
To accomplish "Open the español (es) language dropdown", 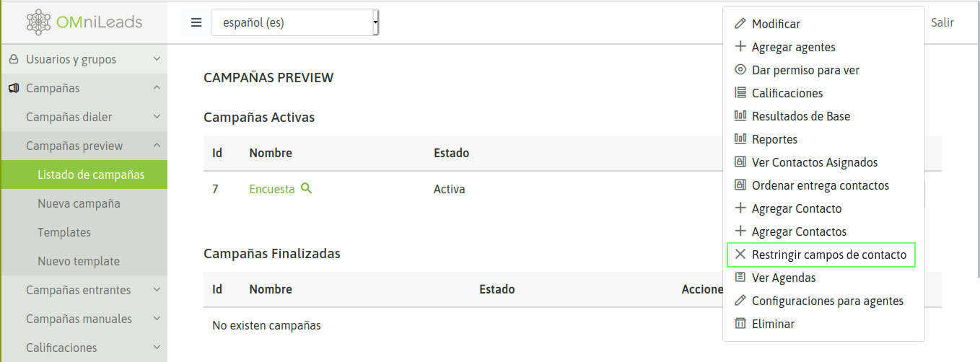I will (294, 22).
